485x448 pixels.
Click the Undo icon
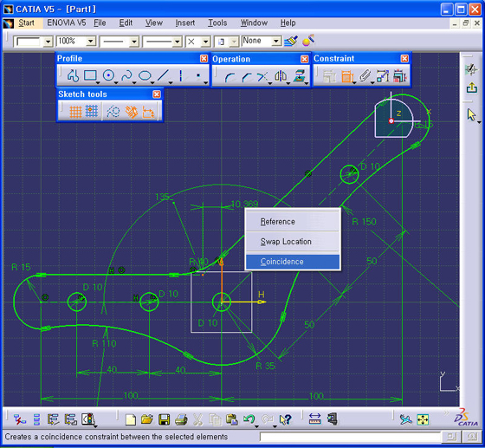249,419
